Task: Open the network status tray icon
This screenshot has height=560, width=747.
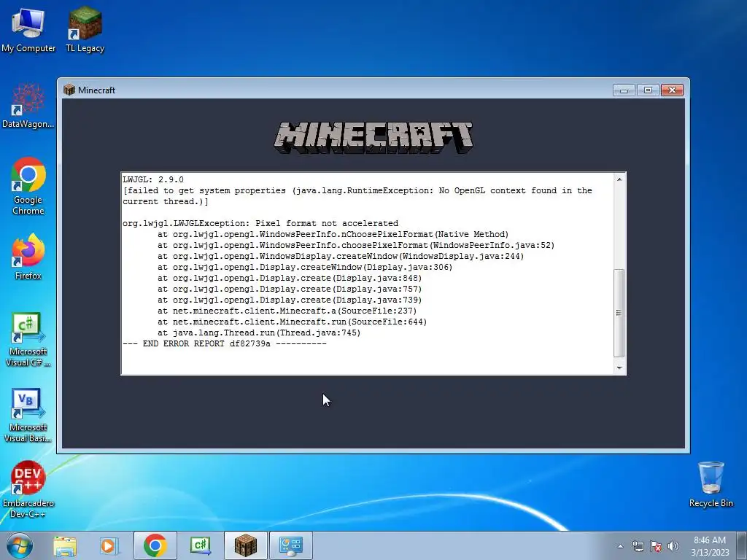Action: 638,546
